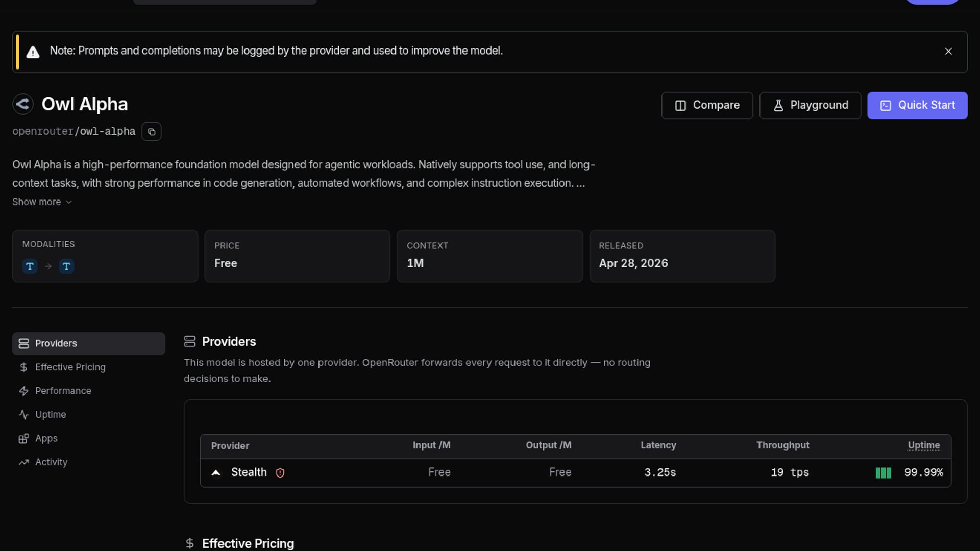Expand the Stealth provider row arrow

click(x=216, y=473)
